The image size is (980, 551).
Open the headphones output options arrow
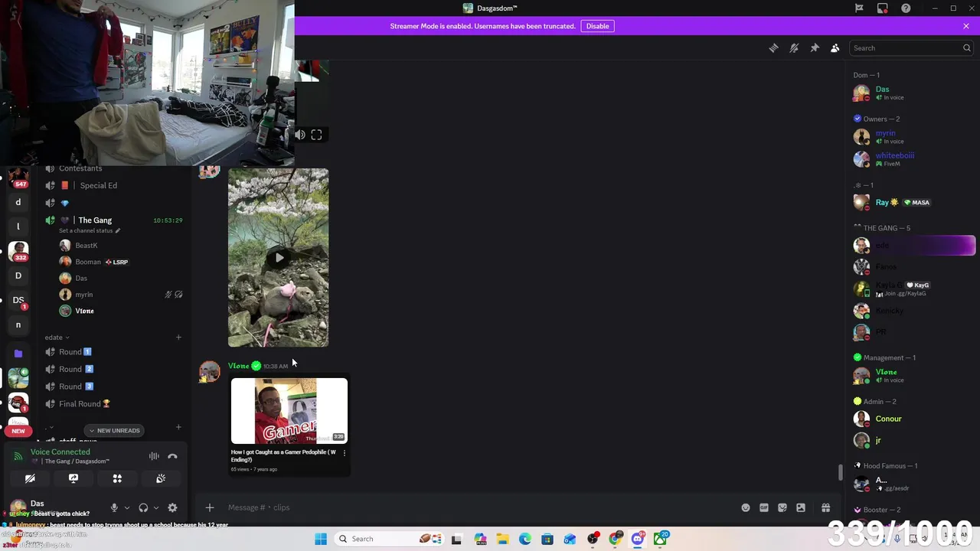[x=156, y=507]
